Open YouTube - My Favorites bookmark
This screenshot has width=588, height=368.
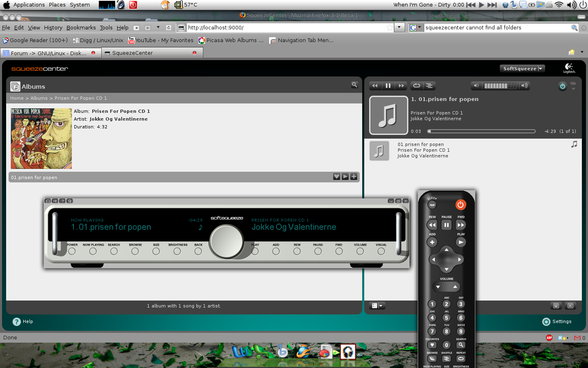(x=161, y=40)
